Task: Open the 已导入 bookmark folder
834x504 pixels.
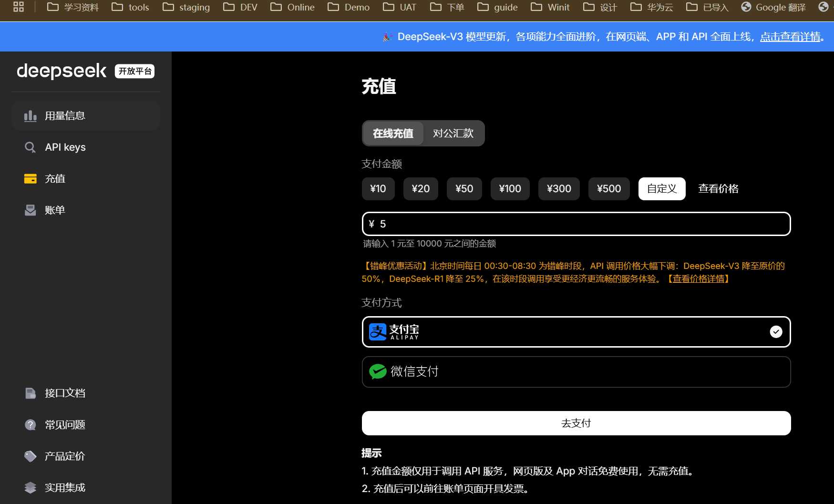Action: pos(707,7)
